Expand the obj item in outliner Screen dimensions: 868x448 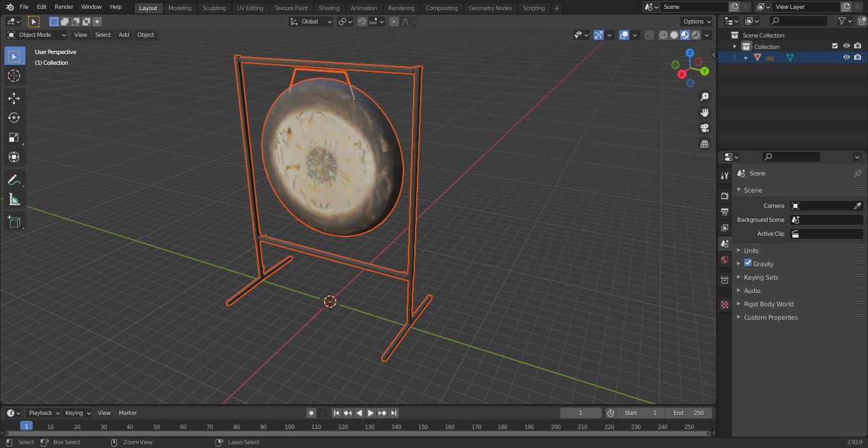click(746, 58)
